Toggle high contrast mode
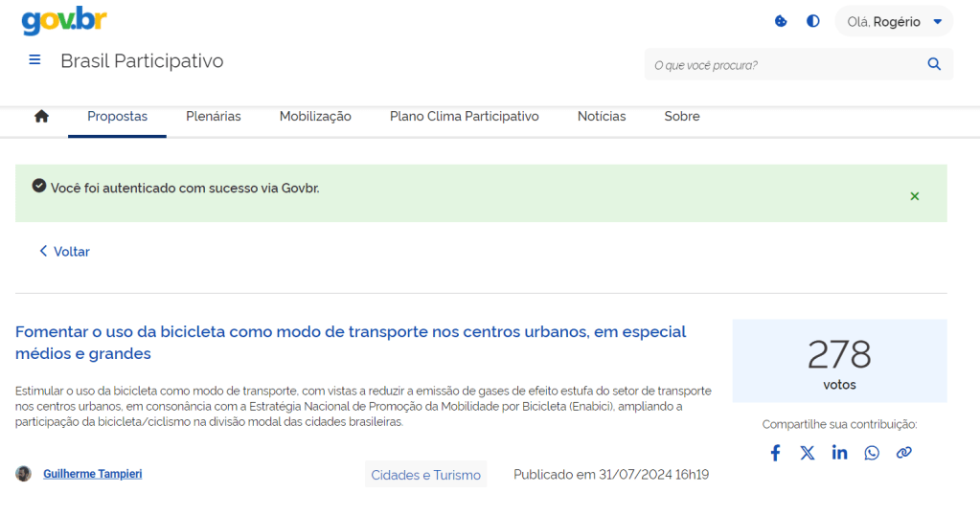The width and height of the screenshot is (980, 515). click(x=812, y=21)
